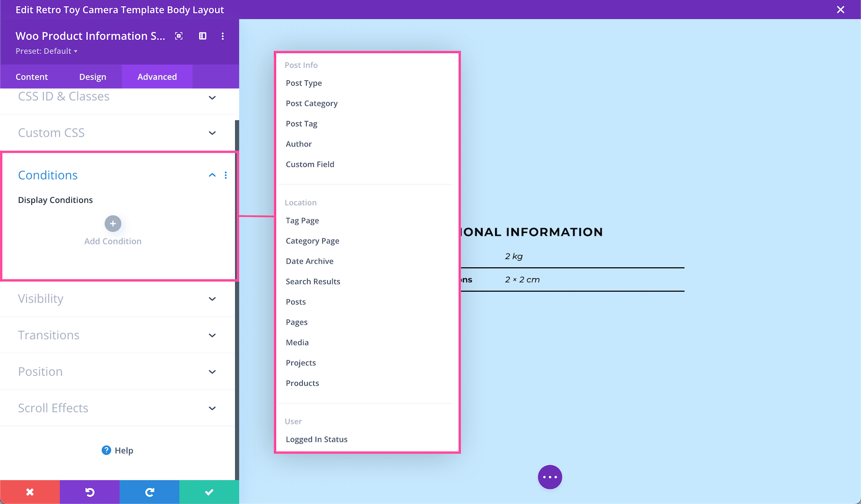The width and height of the screenshot is (861, 504).
Task: Open the Preset: Default dropdown
Action: point(46,51)
